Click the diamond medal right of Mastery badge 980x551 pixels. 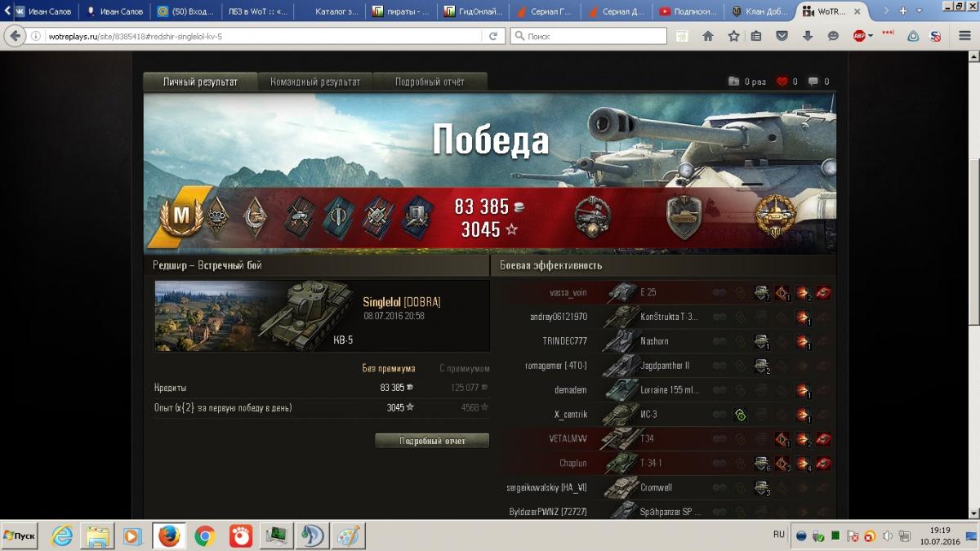point(216,216)
